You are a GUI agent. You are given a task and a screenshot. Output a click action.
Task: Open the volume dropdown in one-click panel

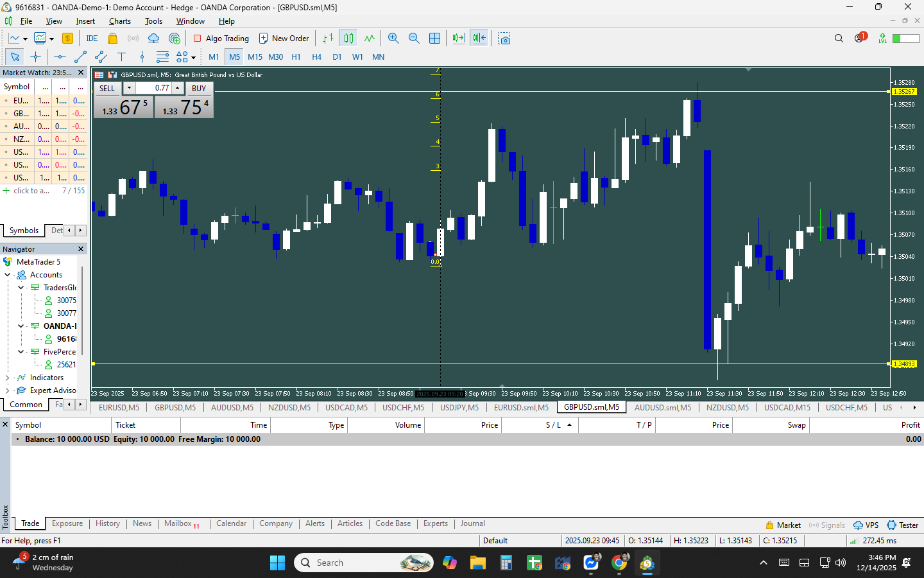point(129,89)
